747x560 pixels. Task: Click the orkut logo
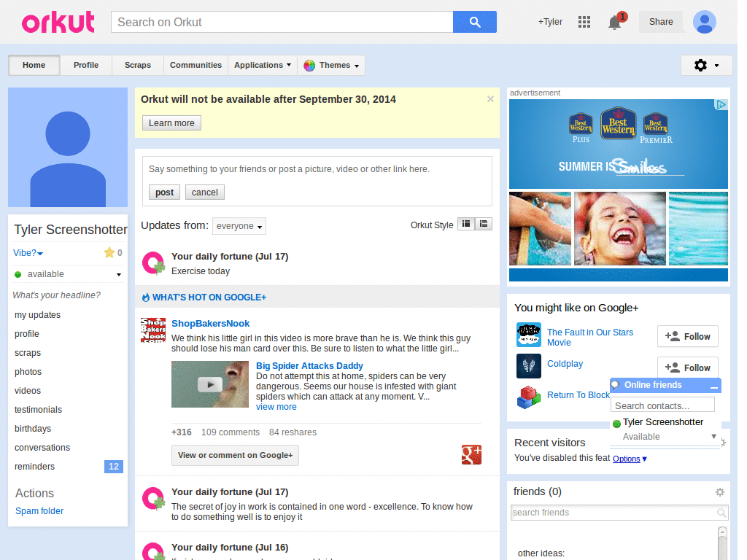(x=58, y=22)
